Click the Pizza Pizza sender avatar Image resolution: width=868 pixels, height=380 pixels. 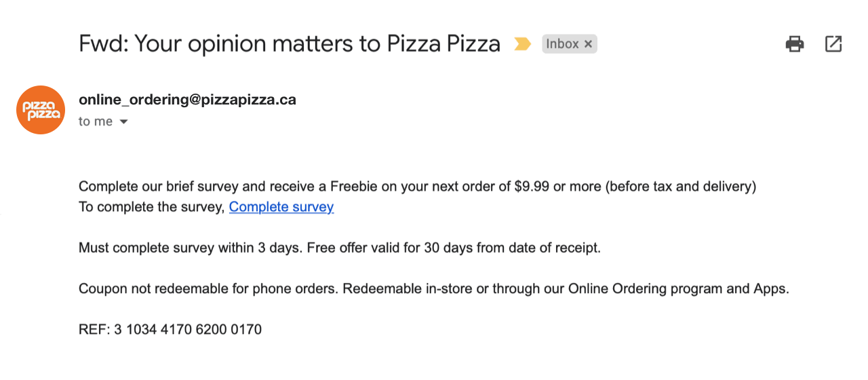[41, 110]
